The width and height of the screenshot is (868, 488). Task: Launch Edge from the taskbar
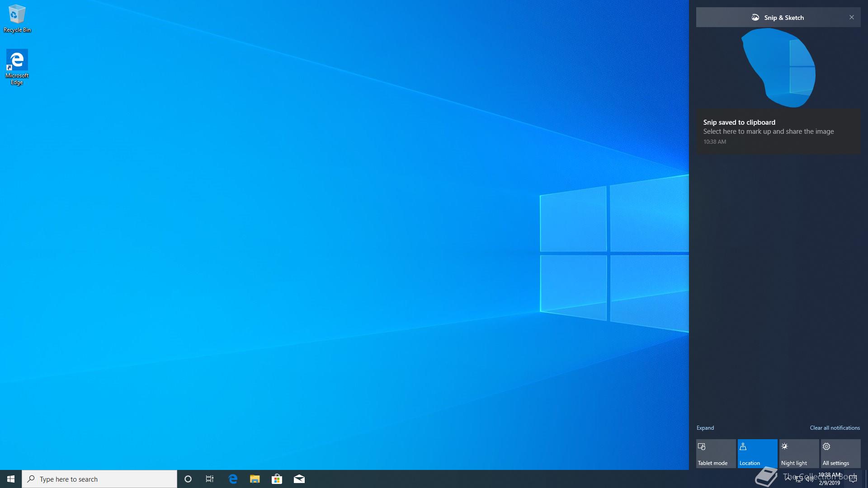233,479
